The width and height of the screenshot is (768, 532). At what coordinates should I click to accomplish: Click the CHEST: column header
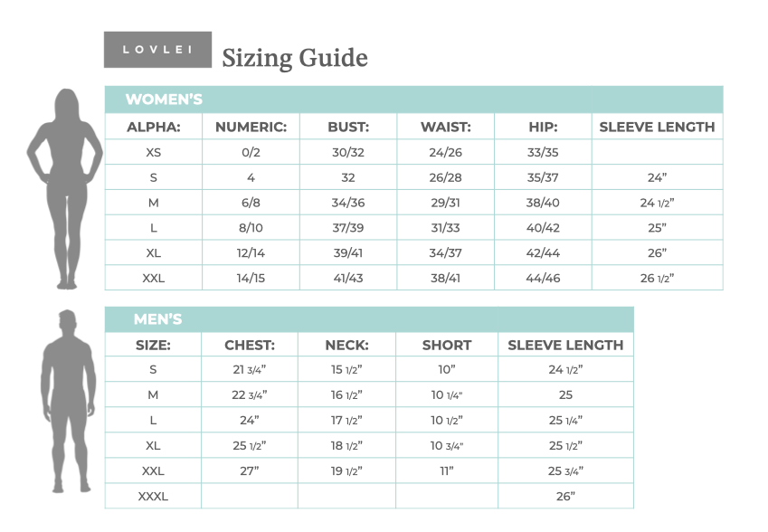tap(250, 345)
